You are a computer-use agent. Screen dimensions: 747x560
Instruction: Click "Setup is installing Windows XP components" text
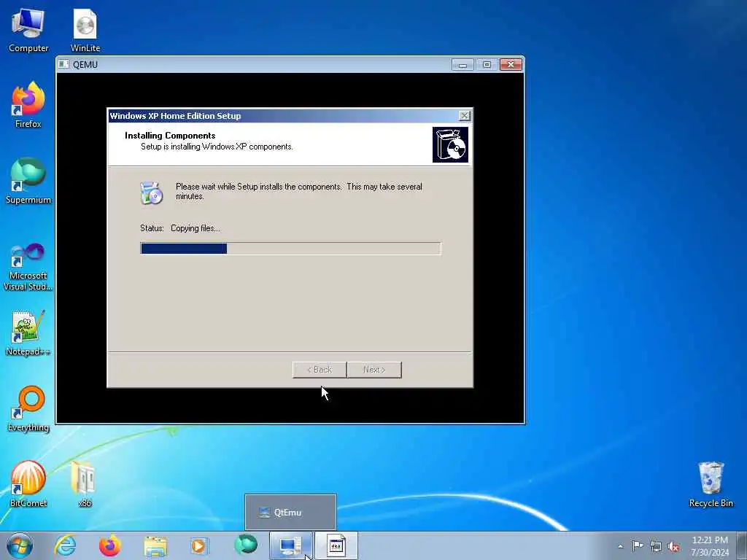click(217, 147)
